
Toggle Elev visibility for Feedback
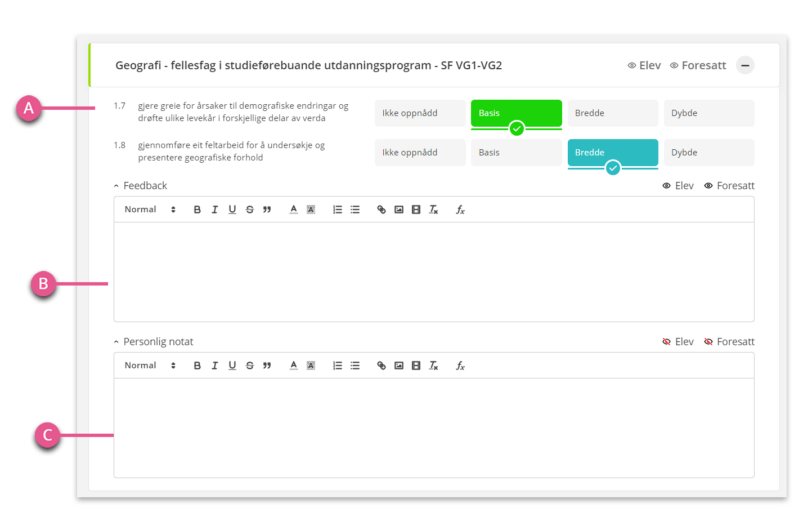coord(678,186)
